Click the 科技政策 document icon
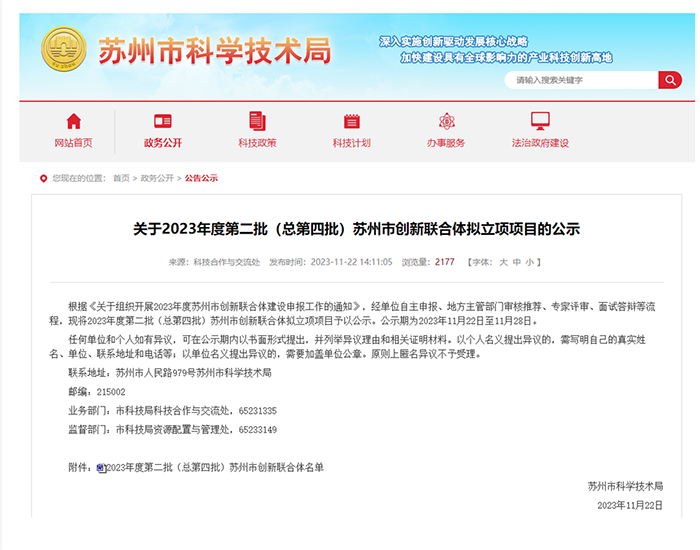 coord(257,121)
